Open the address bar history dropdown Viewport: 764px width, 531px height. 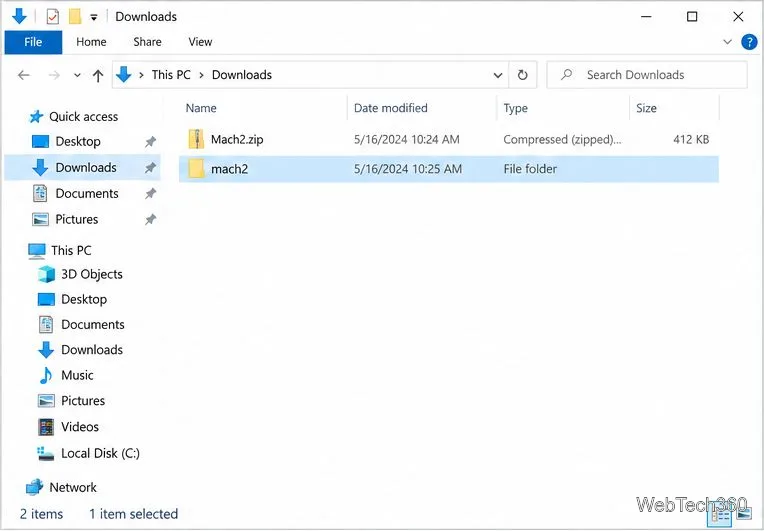tap(497, 76)
